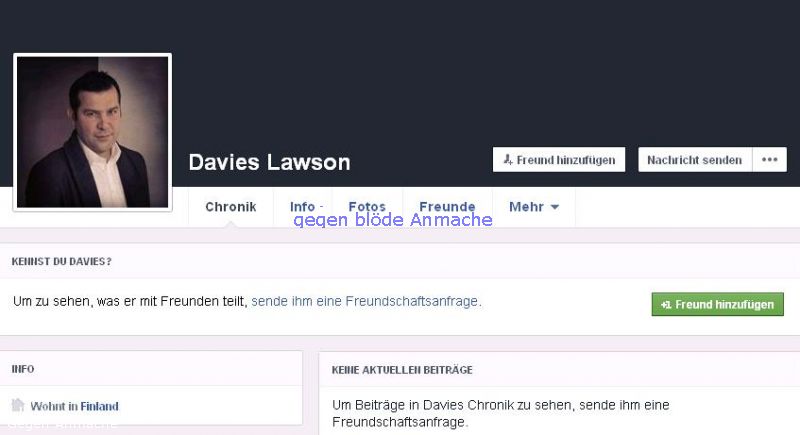Click the 'gegen blöde Anmache' watermark text
The width and height of the screenshot is (800, 435).
tap(393, 220)
